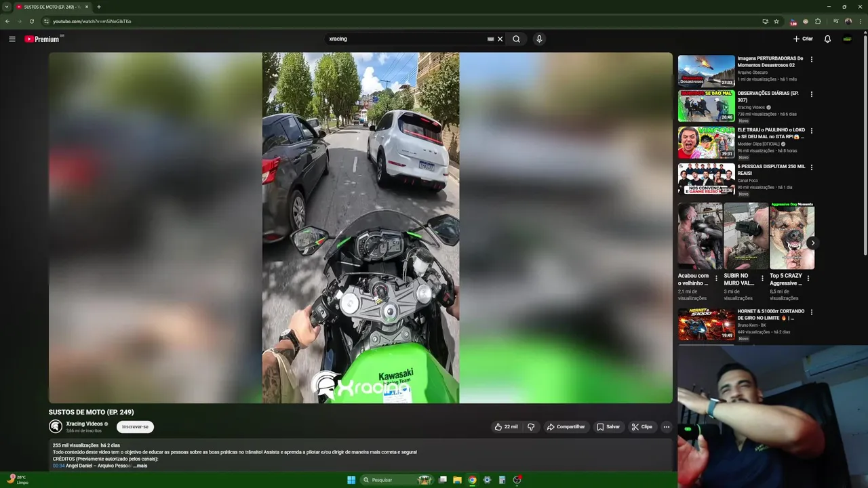The width and height of the screenshot is (868, 488).
Task: Open the YouTube account avatar menu
Action: coord(848,39)
